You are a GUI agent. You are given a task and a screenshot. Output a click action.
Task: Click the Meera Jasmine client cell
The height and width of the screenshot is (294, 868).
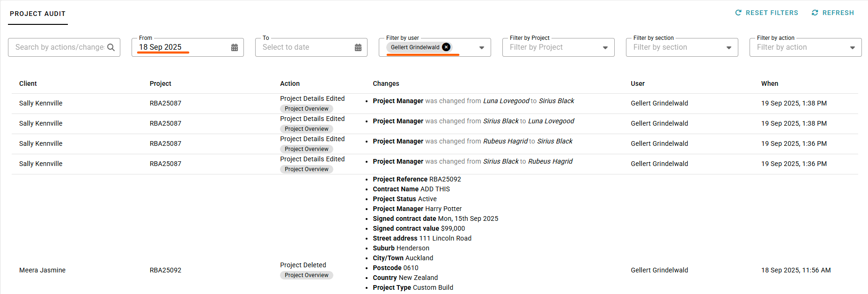[x=43, y=270]
